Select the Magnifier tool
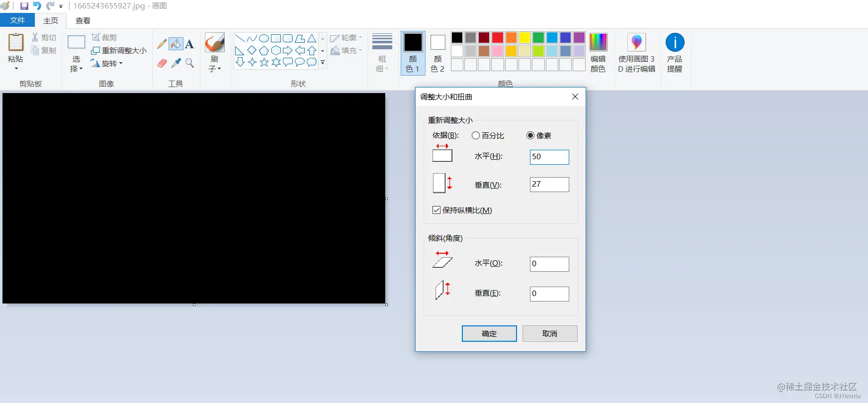 (189, 63)
